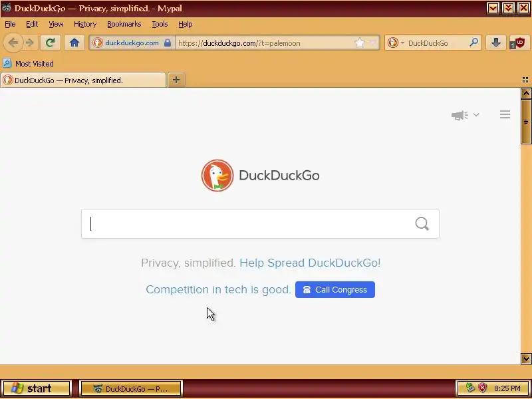Open the page hamburger menu
The image size is (532, 399).
click(505, 114)
